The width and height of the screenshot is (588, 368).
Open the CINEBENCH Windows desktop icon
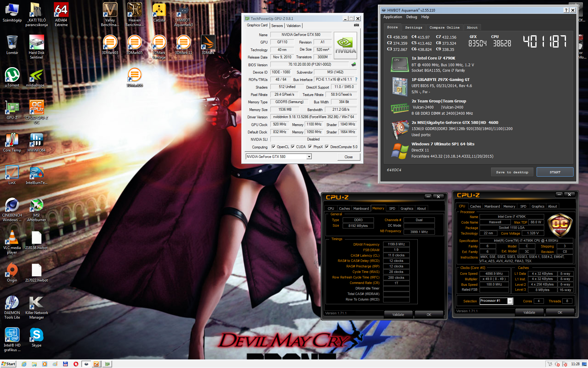coord(12,209)
